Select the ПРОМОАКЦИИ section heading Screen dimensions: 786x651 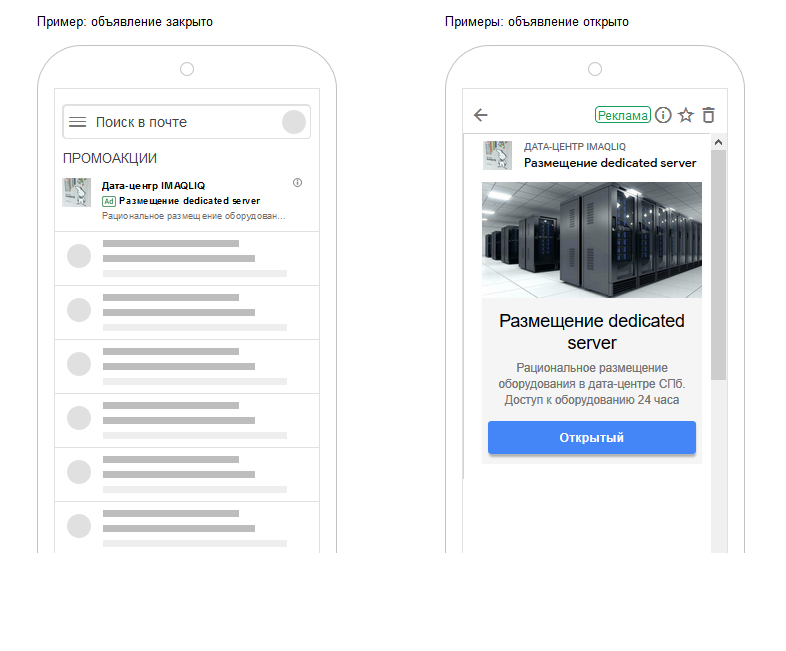(110, 158)
